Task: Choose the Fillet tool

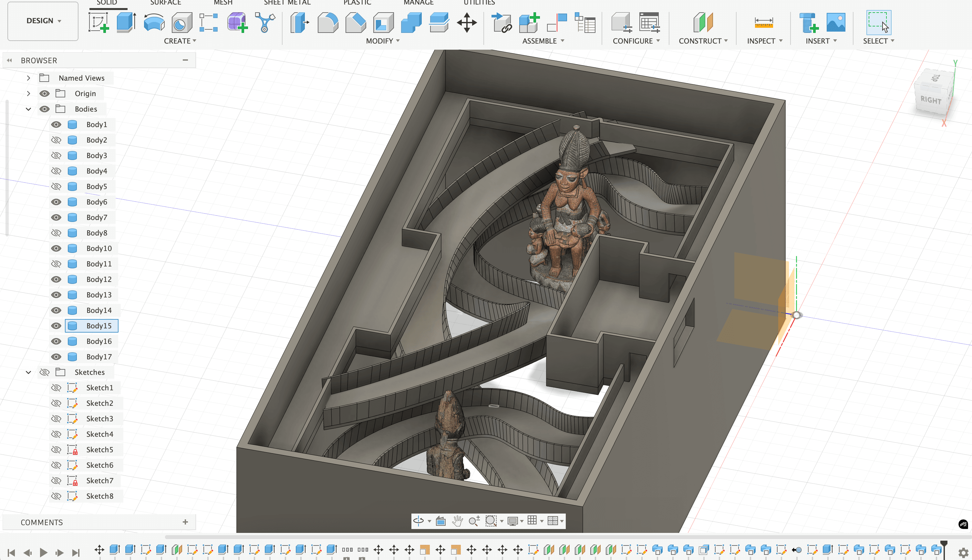Action: pos(327,22)
